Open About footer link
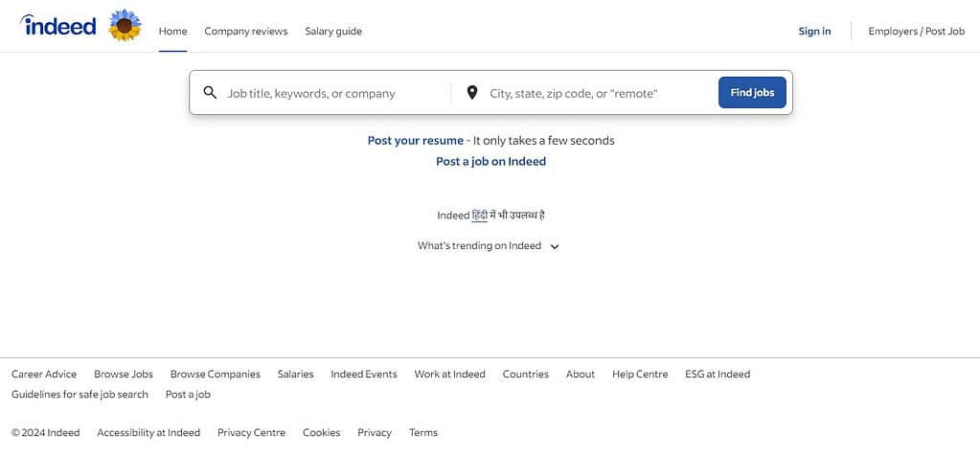Image resolution: width=980 pixels, height=457 pixels. [580, 374]
